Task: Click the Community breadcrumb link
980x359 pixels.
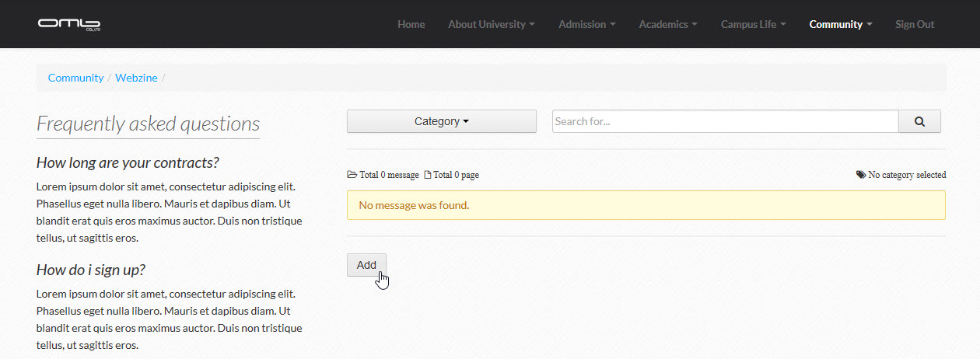Action: 75,78
